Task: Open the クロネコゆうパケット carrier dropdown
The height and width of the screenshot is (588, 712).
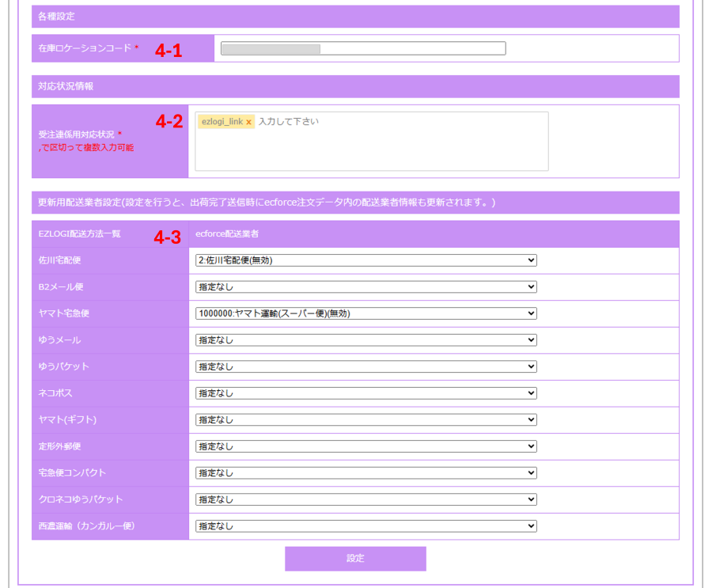Action: [365, 499]
